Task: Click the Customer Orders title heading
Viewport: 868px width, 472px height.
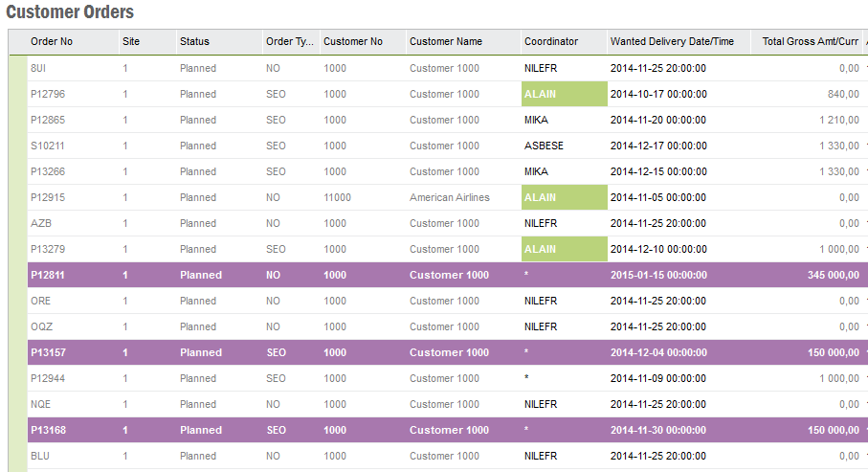Action: tap(70, 12)
